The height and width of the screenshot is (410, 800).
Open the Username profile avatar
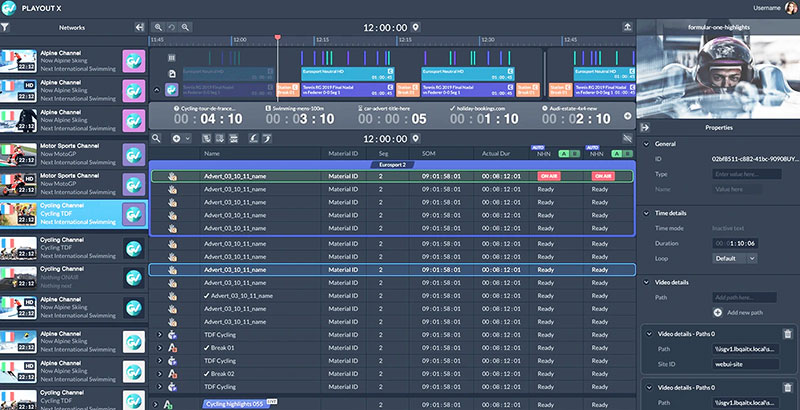pyautogui.click(x=791, y=8)
